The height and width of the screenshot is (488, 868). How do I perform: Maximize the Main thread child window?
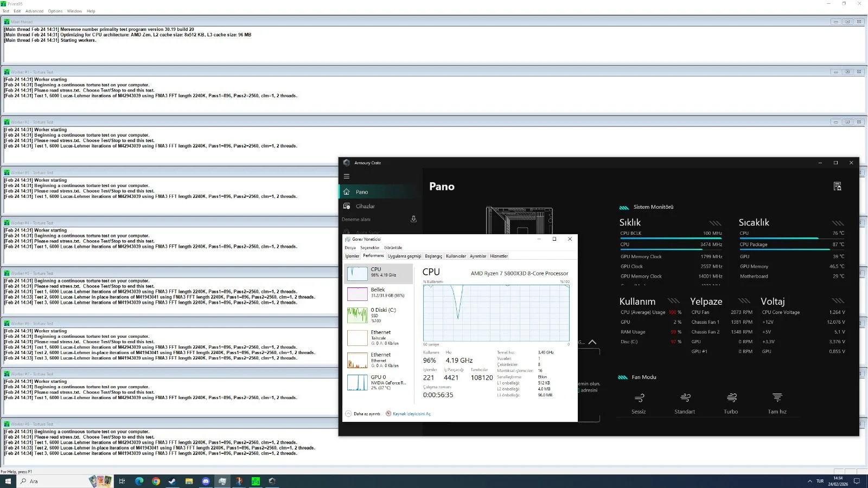(847, 22)
